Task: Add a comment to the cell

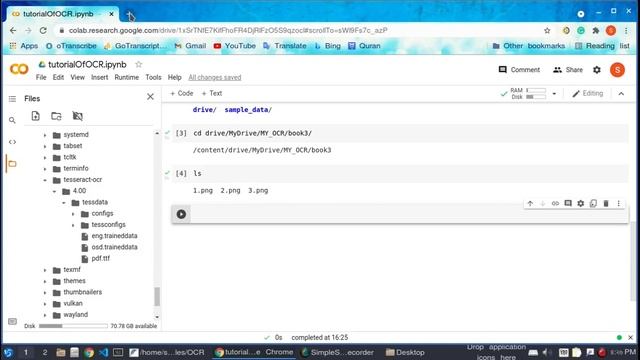Action: [568, 203]
